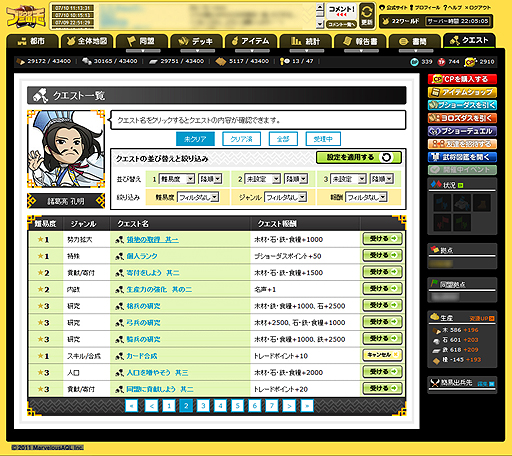Switch to the アイテム tab
The height and width of the screenshot is (456, 512).
click(x=251, y=41)
